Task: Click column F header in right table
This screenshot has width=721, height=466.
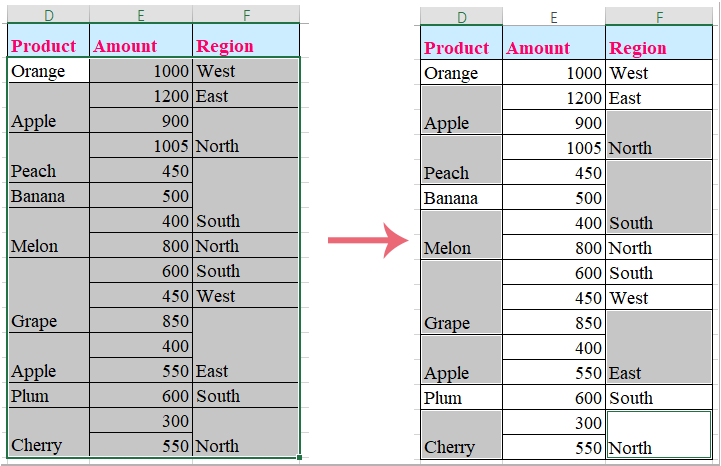Action: [659, 17]
